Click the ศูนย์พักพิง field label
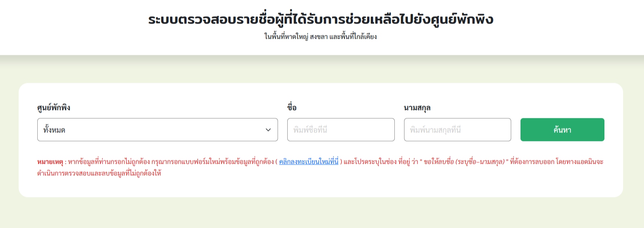The image size is (644, 228). coord(54,108)
